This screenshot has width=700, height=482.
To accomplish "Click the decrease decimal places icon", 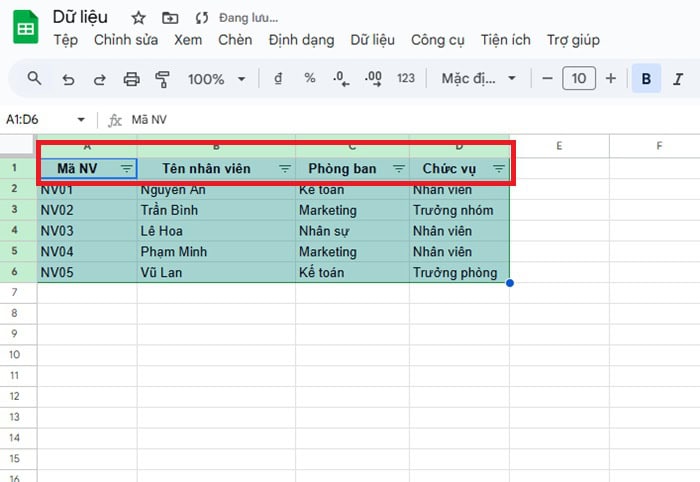I will (x=340, y=78).
